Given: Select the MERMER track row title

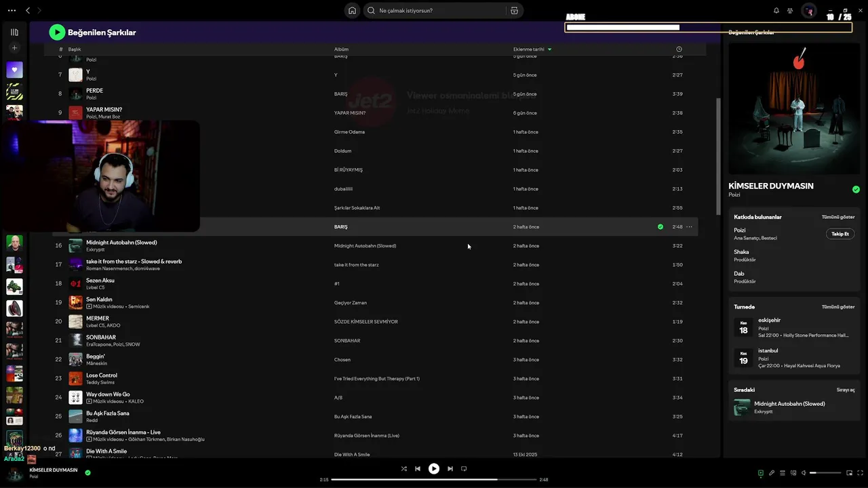Looking at the screenshot, I should point(98,319).
